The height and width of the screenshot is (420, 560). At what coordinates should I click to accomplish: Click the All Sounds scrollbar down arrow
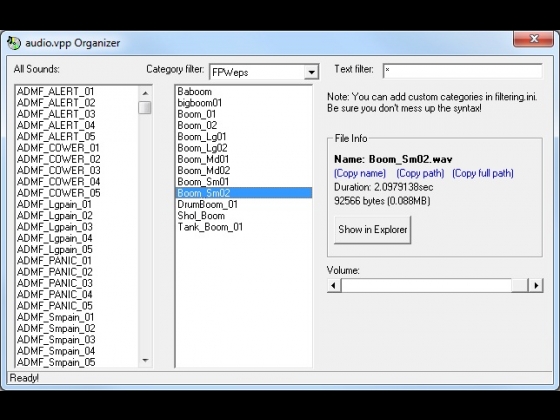coord(145,360)
